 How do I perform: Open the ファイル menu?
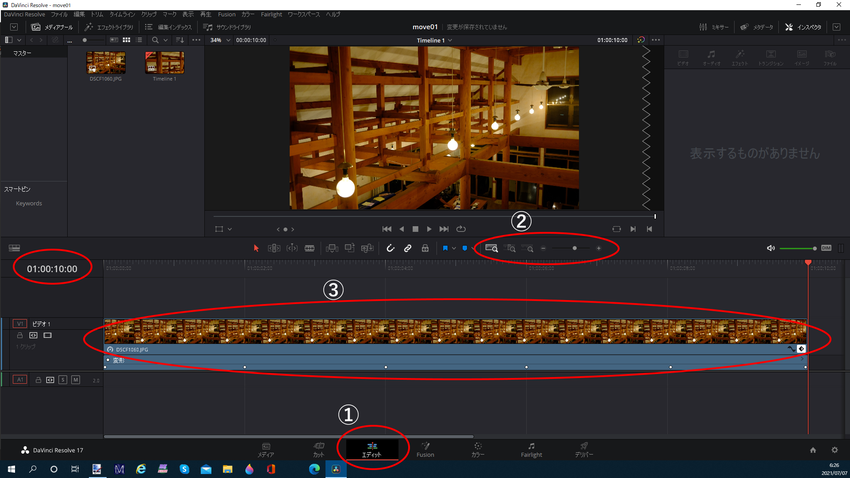point(59,15)
